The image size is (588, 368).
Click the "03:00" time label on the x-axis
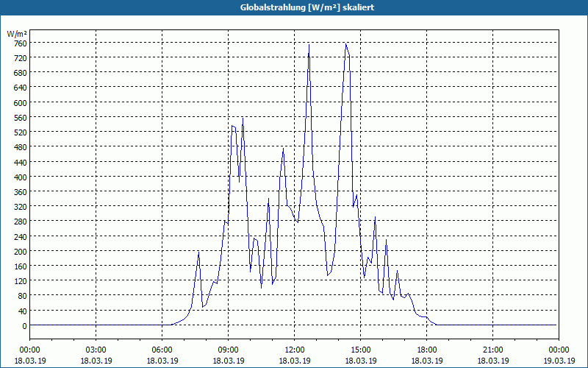96,350
